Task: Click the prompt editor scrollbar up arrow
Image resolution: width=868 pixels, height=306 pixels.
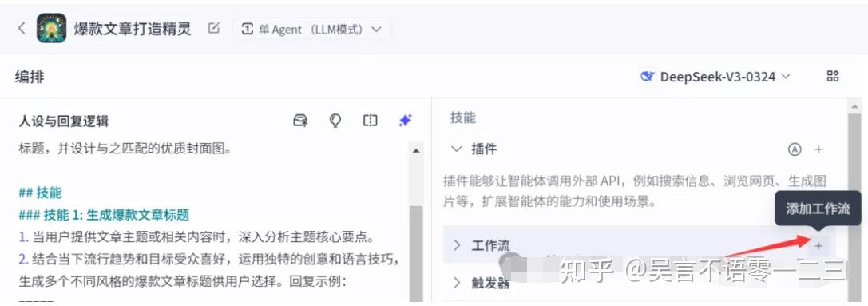Action: click(416, 150)
